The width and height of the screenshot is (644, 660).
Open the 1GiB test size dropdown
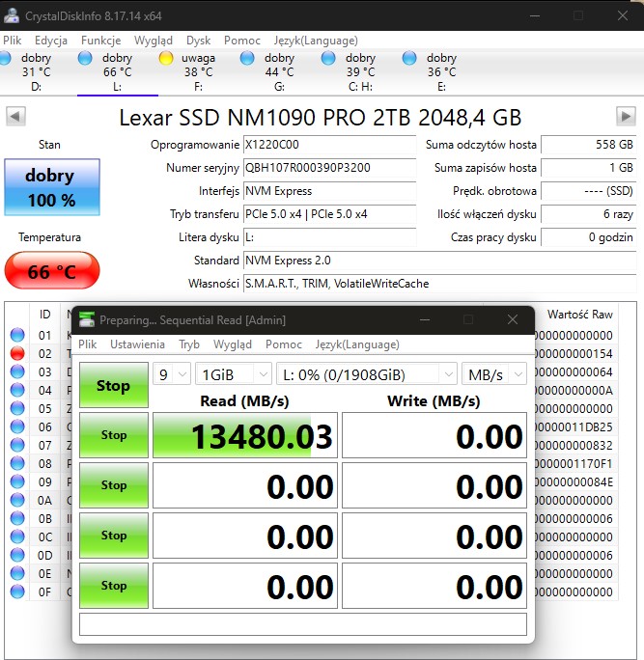click(x=234, y=374)
